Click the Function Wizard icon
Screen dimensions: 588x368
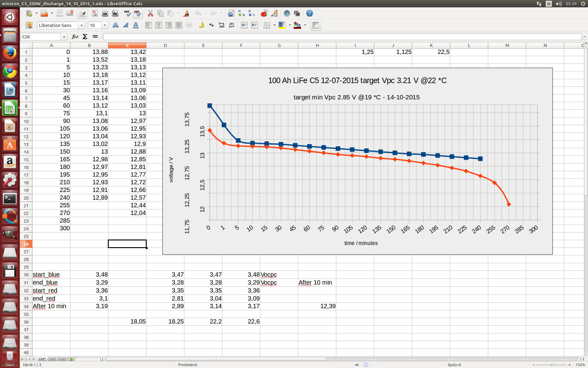[75, 37]
